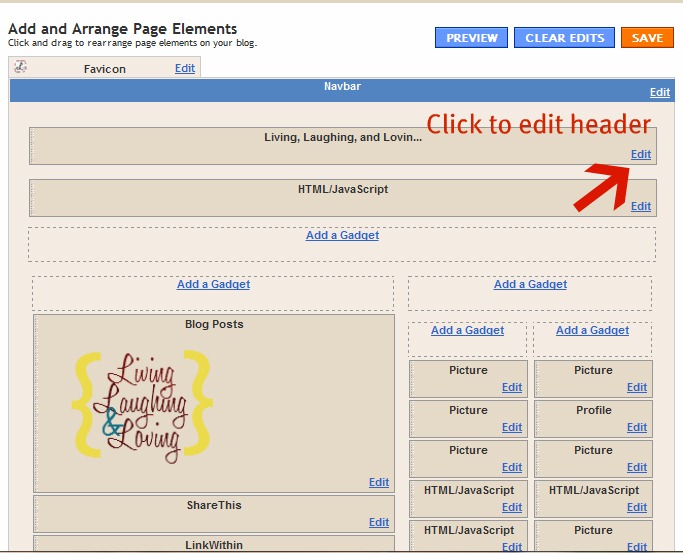The image size is (683, 553).
Task: Edit the Living, Laughing, and Lovin header
Action: 640,154
